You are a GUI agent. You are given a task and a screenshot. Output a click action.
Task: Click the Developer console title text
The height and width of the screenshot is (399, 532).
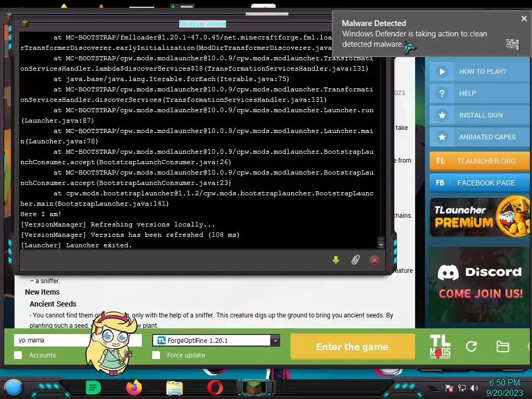pos(202,24)
